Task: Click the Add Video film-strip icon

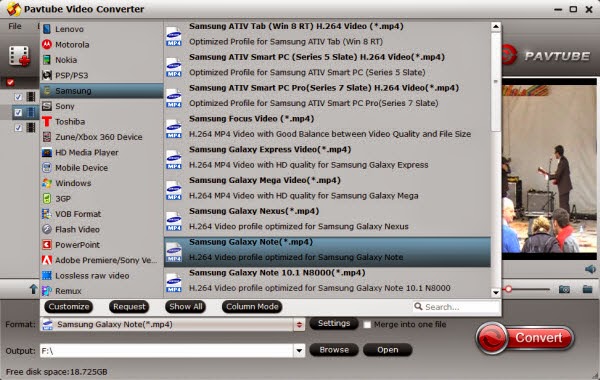Action: pyautogui.click(x=19, y=56)
